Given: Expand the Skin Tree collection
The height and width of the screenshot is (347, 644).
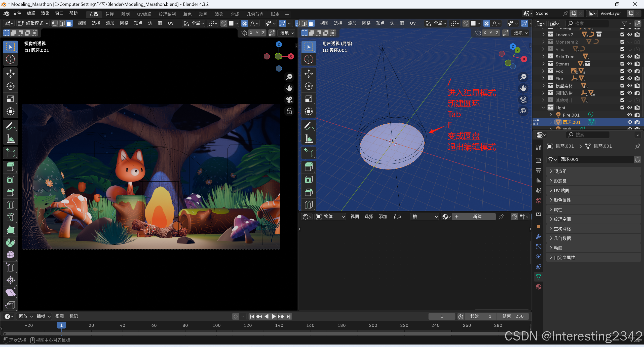Looking at the screenshot, I should 543,57.
